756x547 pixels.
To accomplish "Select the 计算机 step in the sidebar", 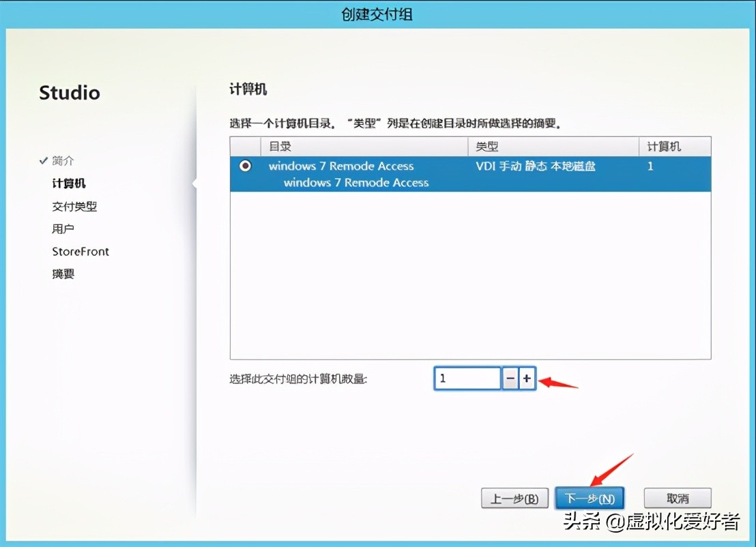I will pyautogui.click(x=69, y=183).
